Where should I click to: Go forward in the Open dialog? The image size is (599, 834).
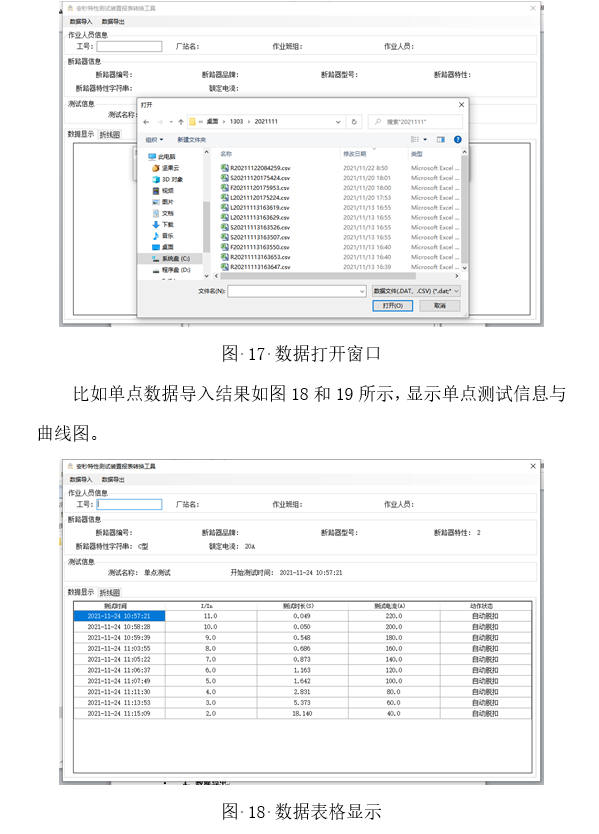160,122
